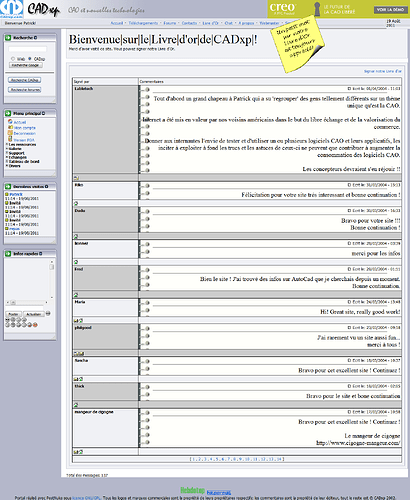Go to guestbook page 14 in pagination
Image resolution: width=410 pixels, height=500 pixels.
click(279, 459)
